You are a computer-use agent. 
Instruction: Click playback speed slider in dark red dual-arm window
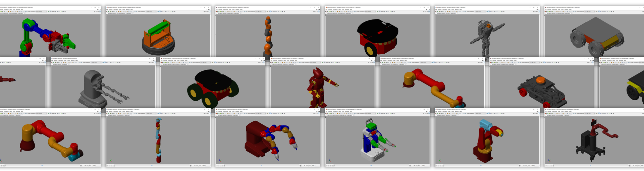point(308,165)
